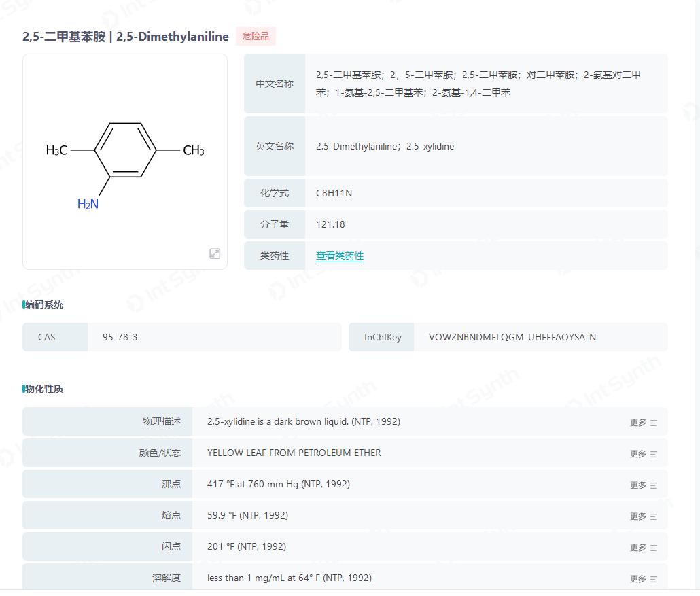Screen dimensions: 700x596
Task: Click the 英文名称 row value
Action: [385, 146]
